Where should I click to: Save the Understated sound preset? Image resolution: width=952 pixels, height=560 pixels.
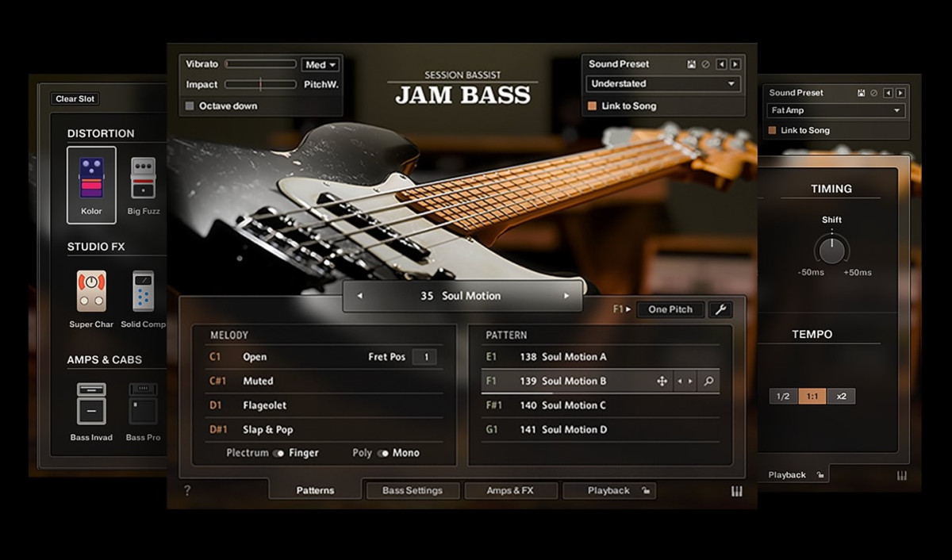pyautogui.click(x=691, y=64)
